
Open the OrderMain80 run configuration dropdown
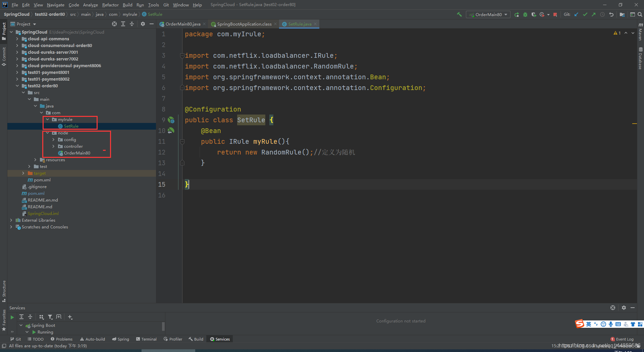(488, 14)
